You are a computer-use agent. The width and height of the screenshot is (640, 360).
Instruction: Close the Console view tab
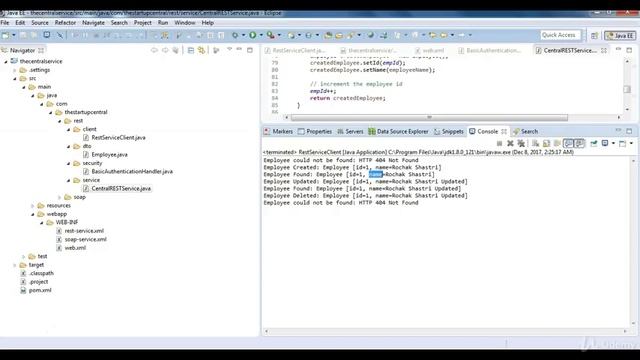[x=504, y=131]
